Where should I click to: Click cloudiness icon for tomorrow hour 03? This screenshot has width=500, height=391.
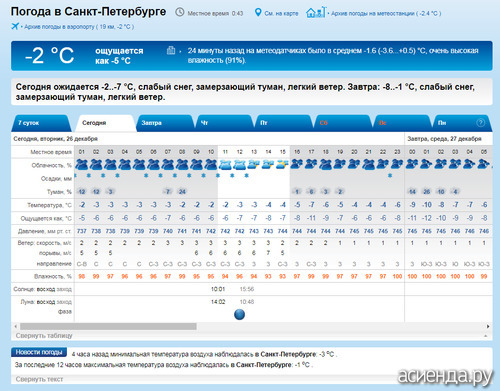point(455,164)
